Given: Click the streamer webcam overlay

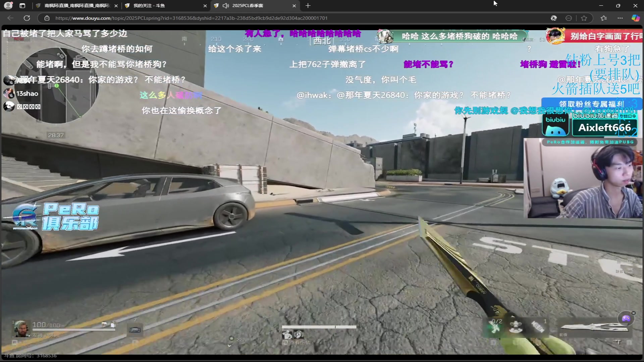Looking at the screenshot, I should click(584, 178).
